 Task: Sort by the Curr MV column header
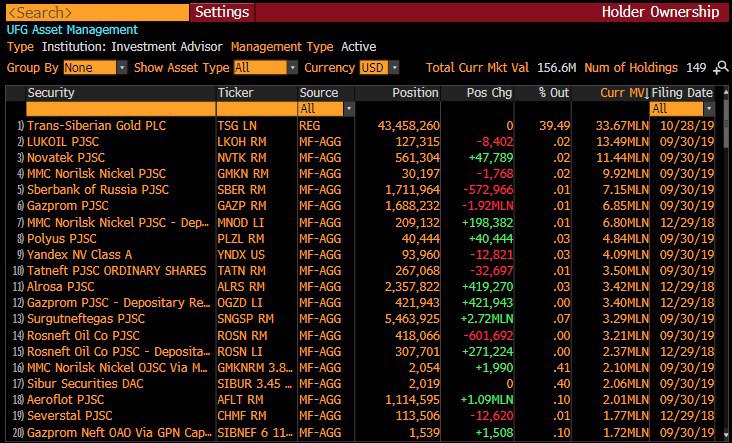coord(624,93)
